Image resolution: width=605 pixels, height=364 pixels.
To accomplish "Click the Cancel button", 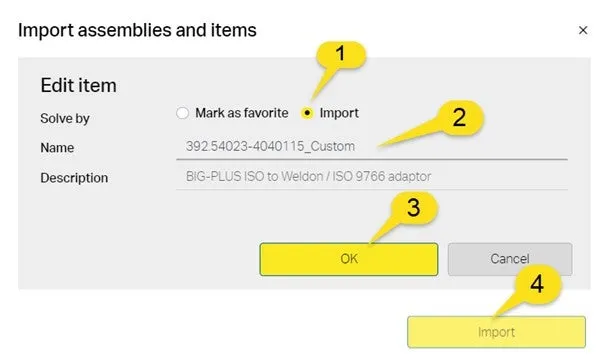I will (510, 259).
